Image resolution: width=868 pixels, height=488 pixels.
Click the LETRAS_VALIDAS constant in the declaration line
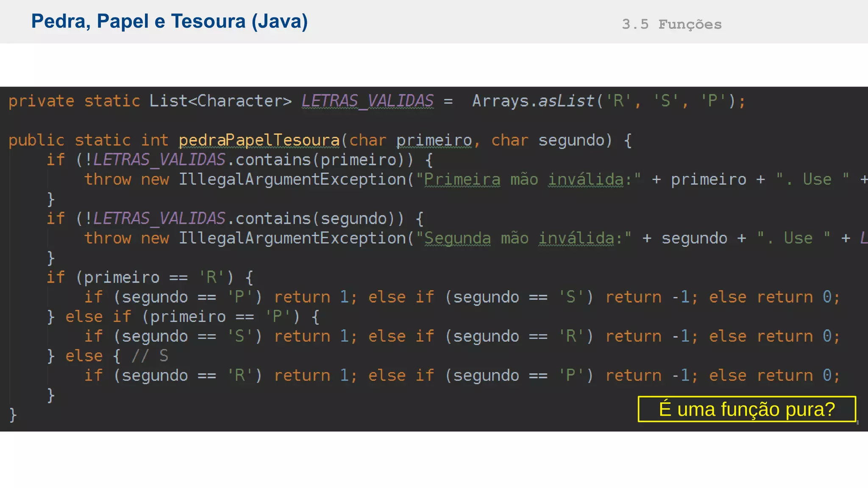(367, 101)
